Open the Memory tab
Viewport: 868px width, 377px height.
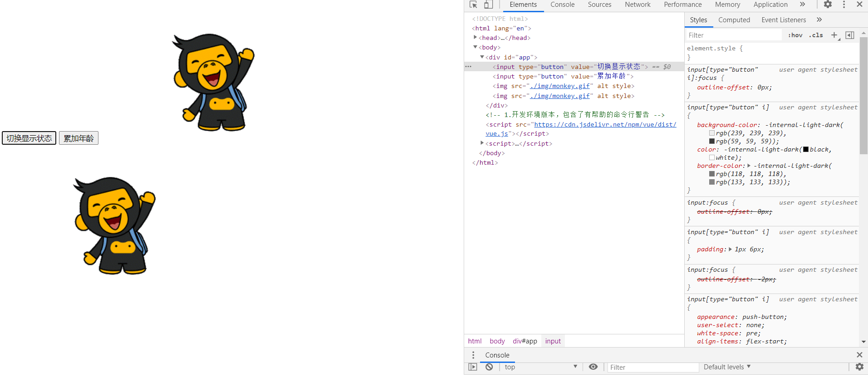727,5
